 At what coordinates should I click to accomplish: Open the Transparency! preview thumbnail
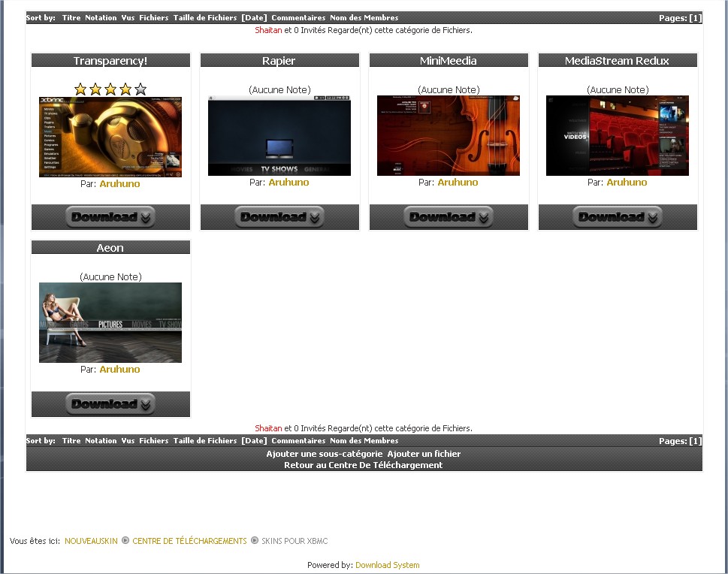(x=110, y=137)
